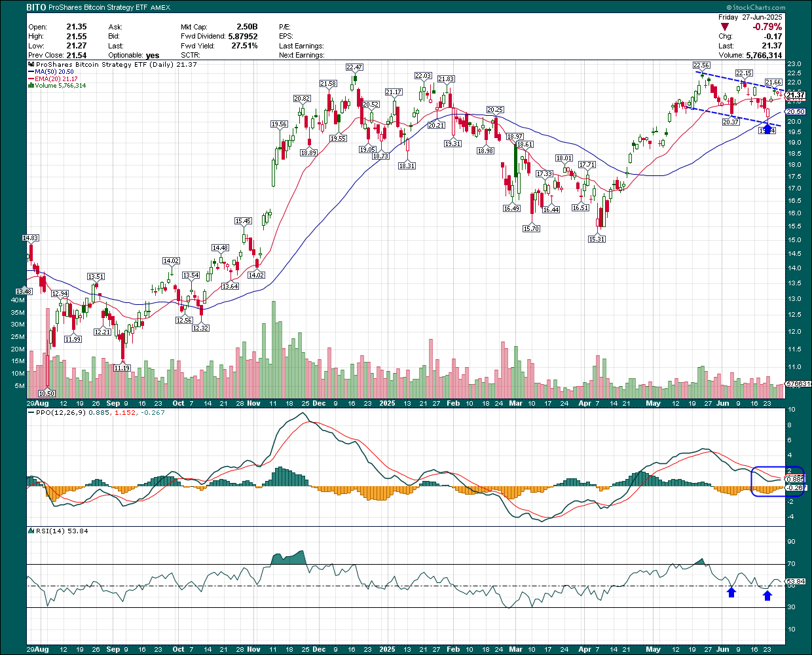Click the green Volume histogram legend icon
812x655 pixels.
pyautogui.click(x=30, y=85)
